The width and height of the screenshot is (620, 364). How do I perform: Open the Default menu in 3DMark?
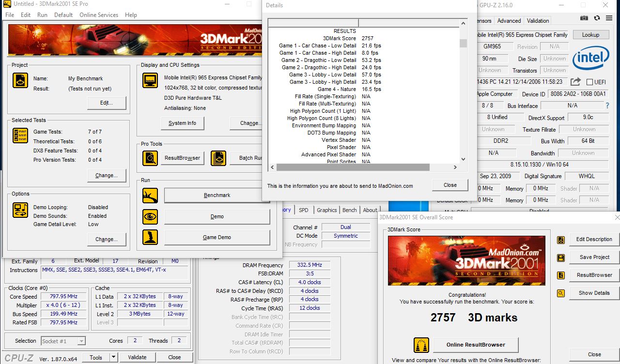click(x=63, y=15)
